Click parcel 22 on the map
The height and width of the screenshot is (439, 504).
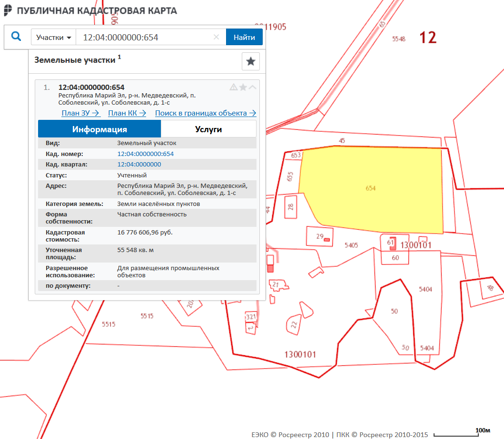click(294, 325)
